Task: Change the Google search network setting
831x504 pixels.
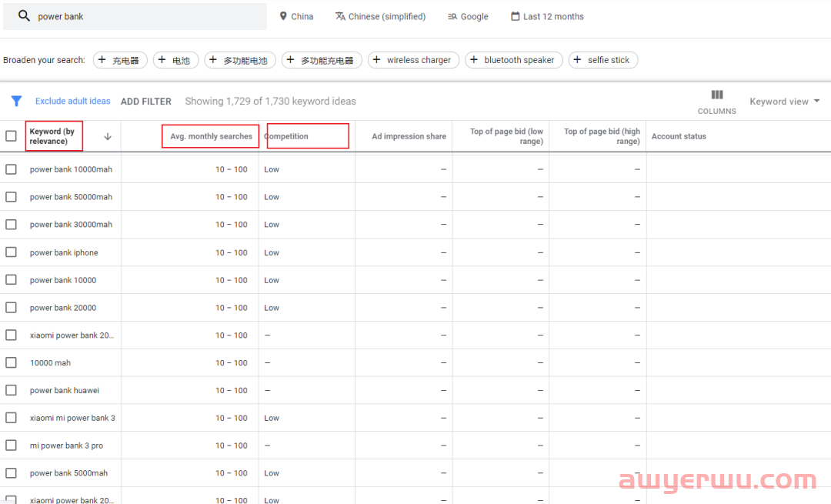Action: 468,16
